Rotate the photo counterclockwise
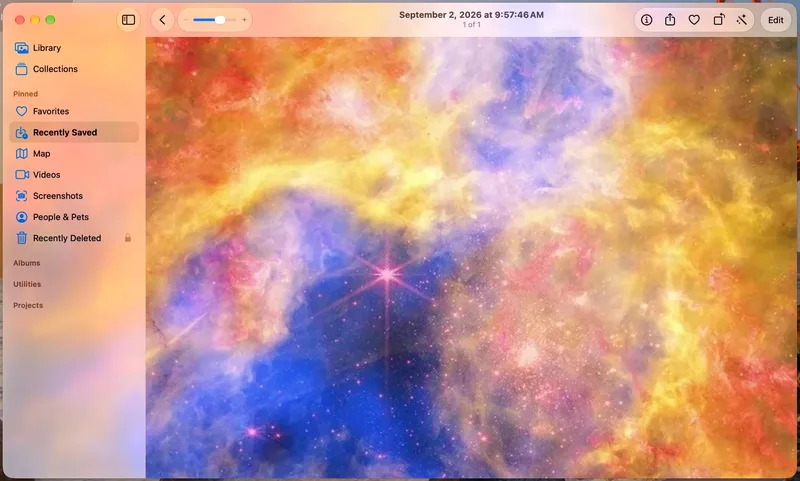The image size is (800, 481). (x=718, y=20)
